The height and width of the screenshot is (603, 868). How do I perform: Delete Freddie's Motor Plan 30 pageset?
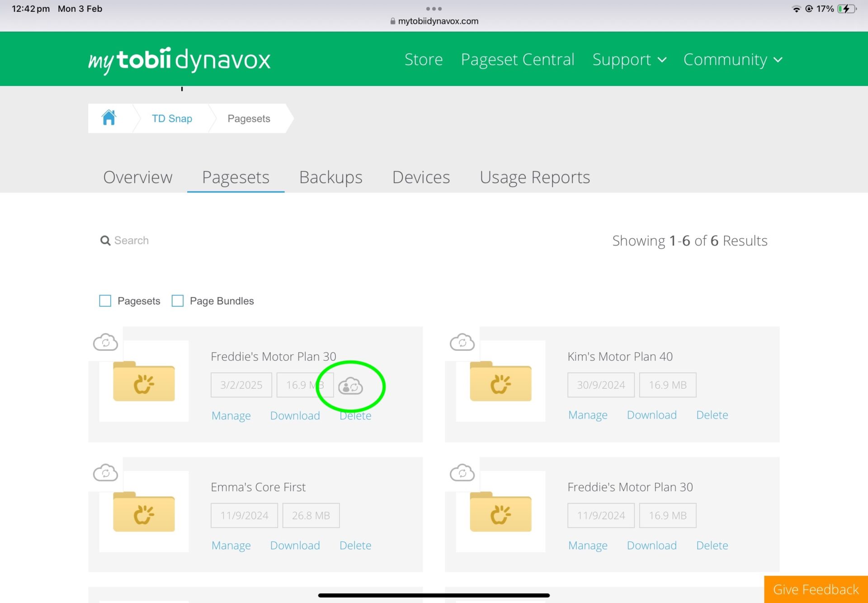pos(355,415)
